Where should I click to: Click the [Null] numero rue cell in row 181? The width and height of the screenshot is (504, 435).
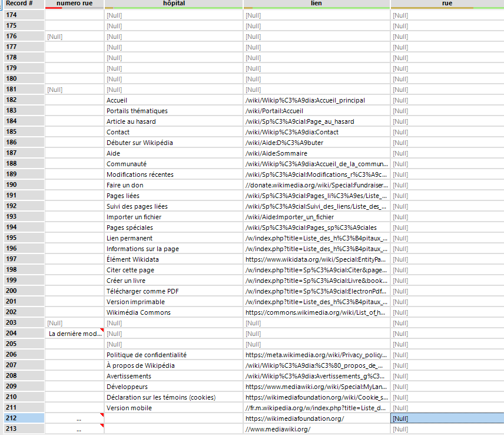click(74, 90)
